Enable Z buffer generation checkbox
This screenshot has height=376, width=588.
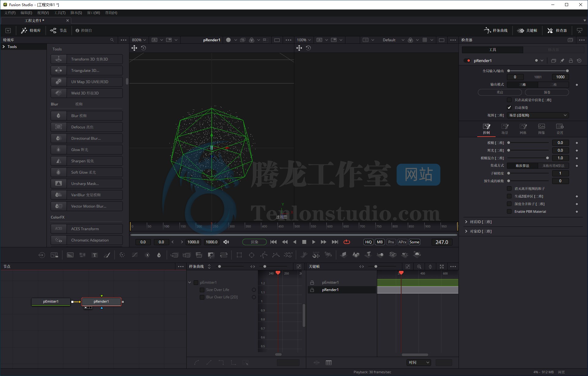coord(509,196)
